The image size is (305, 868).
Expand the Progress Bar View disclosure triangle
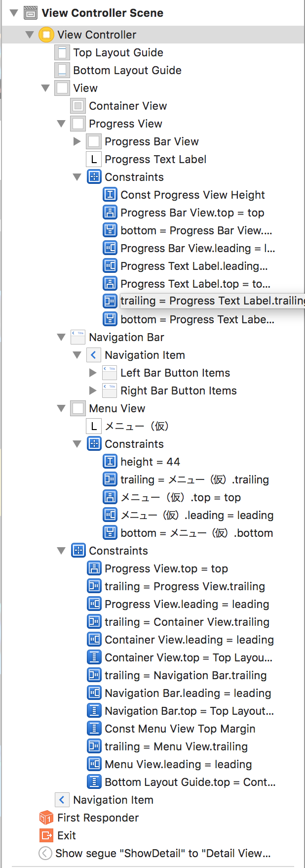pyautogui.click(x=77, y=141)
